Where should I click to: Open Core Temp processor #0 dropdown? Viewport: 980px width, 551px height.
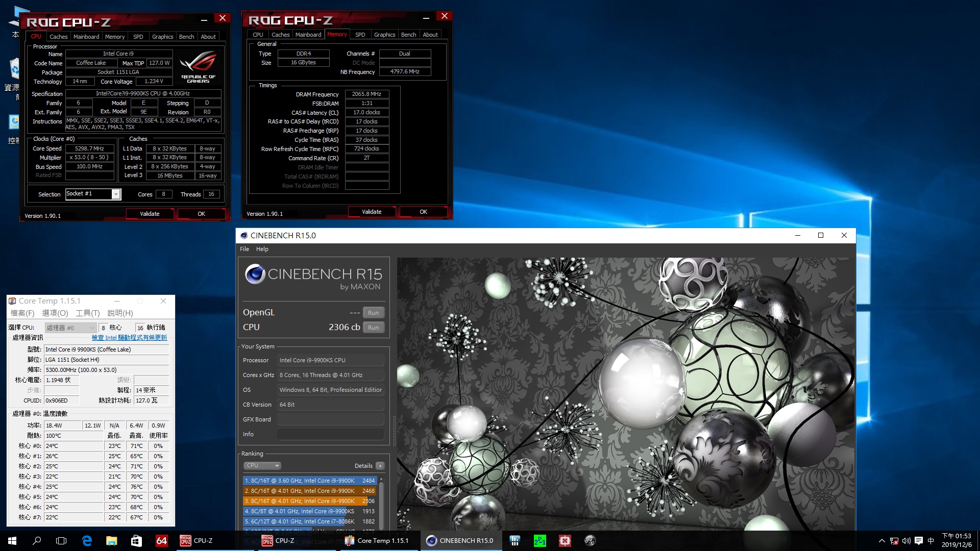(70, 328)
